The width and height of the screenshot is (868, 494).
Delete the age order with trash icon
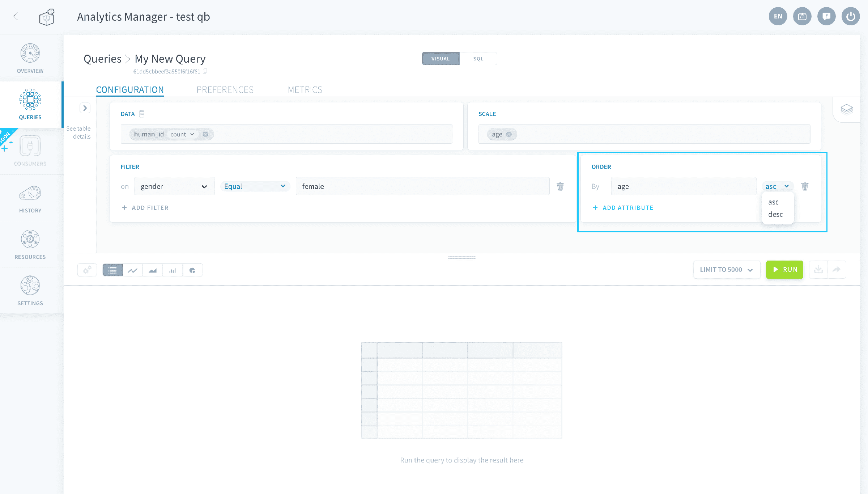[x=805, y=186]
